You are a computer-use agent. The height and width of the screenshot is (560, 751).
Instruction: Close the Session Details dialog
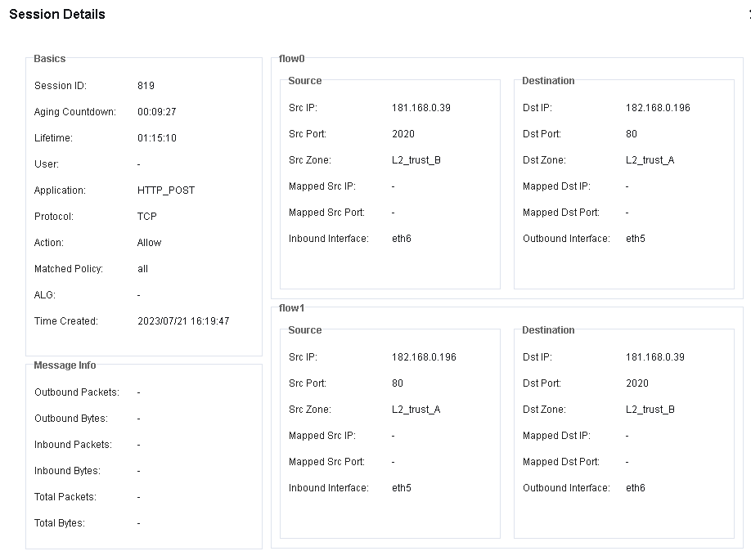click(x=748, y=15)
